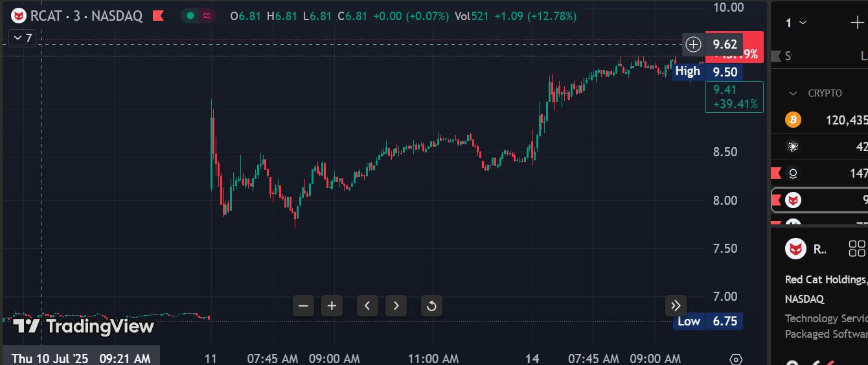Select watchlist row with value 147

tap(819, 173)
